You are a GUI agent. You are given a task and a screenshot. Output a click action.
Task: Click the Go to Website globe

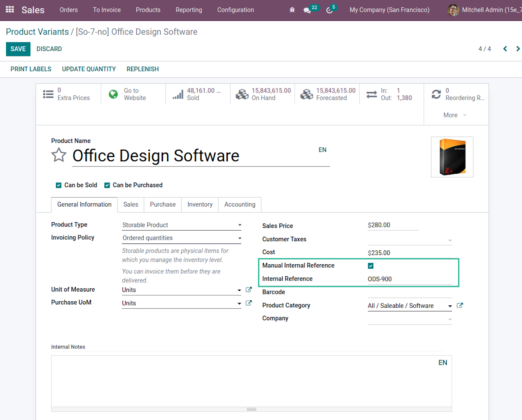(113, 94)
